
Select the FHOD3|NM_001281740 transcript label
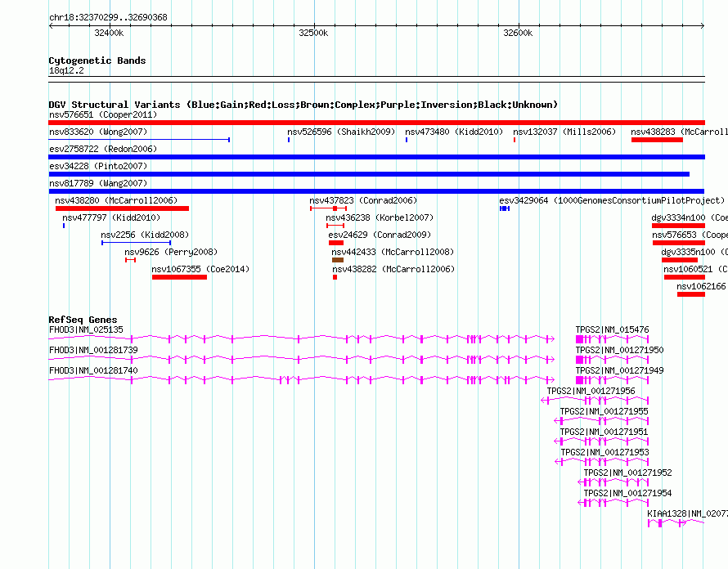[93, 371]
